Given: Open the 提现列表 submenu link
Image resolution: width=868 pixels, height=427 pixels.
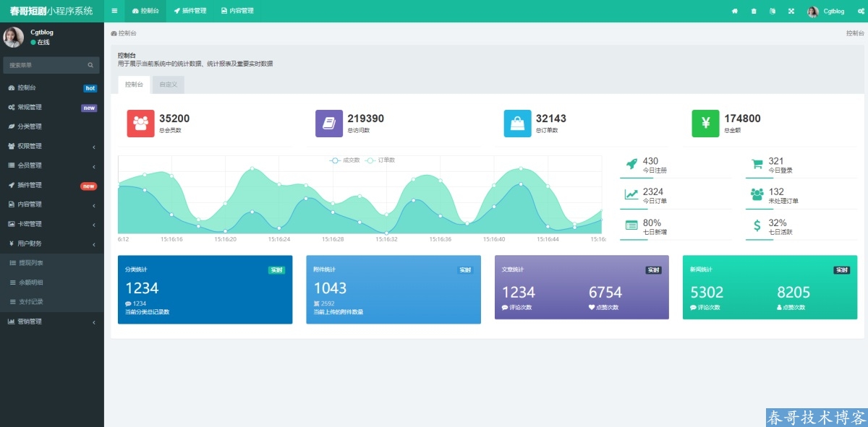Looking at the screenshot, I should tap(30, 263).
